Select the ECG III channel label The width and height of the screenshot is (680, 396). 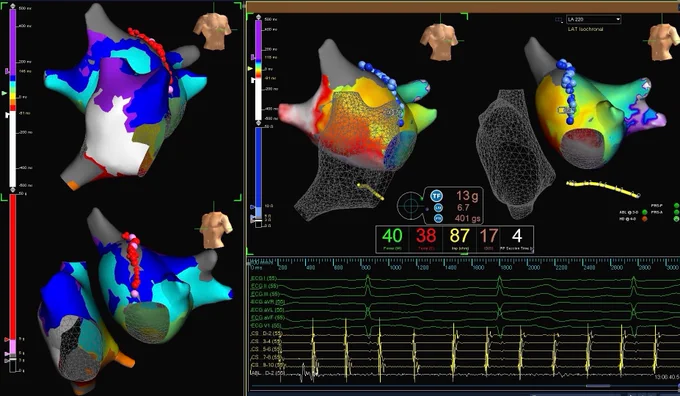pos(265,294)
